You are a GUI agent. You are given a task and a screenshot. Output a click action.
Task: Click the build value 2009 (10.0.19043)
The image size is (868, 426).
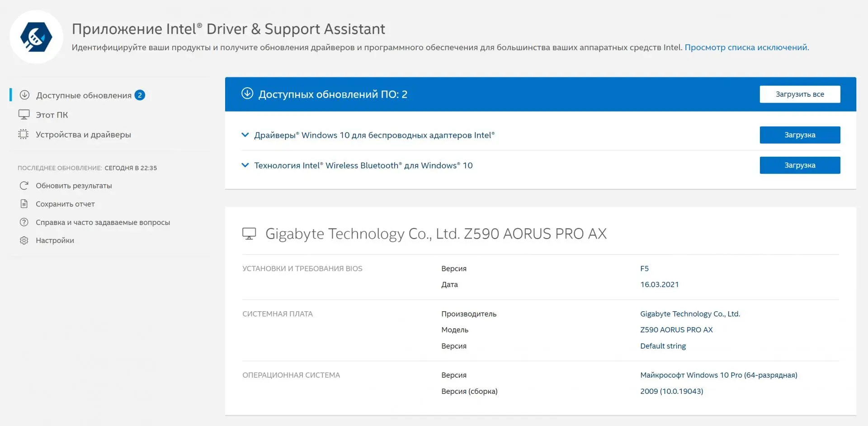coord(672,391)
